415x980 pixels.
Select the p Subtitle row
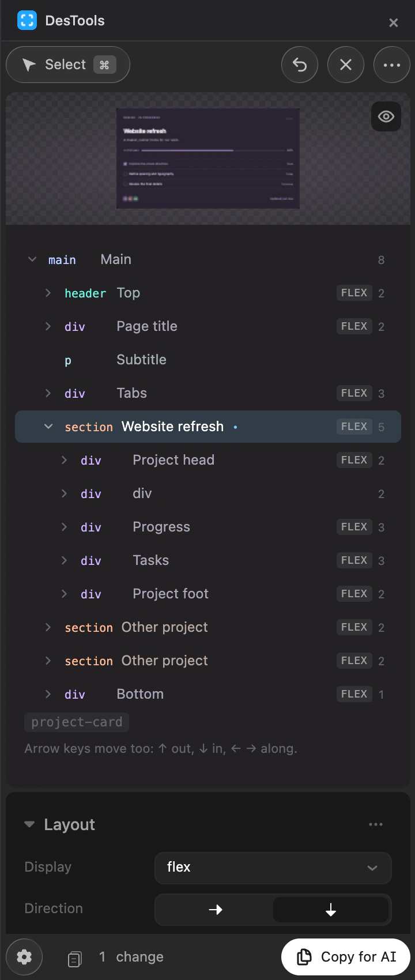coord(207,360)
